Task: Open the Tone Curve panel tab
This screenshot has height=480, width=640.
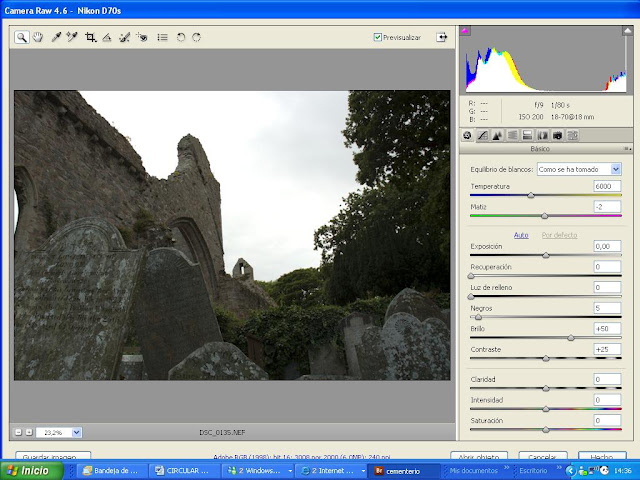Action: coord(482,136)
